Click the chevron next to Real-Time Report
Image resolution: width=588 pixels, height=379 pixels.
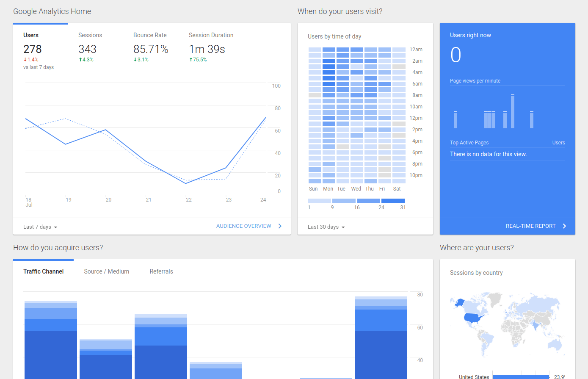coord(564,226)
